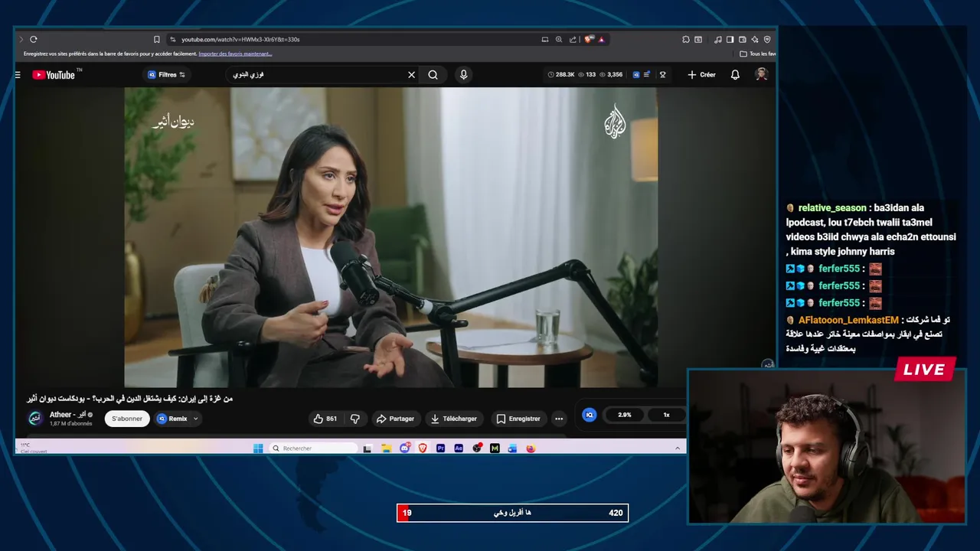The height and width of the screenshot is (551, 980).
Task: Open Firefox from the taskbar
Action: tap(531, 448)
